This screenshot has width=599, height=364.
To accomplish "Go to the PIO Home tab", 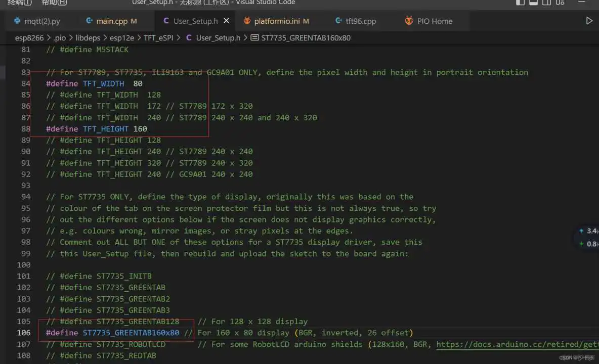I will coord(429,21).
